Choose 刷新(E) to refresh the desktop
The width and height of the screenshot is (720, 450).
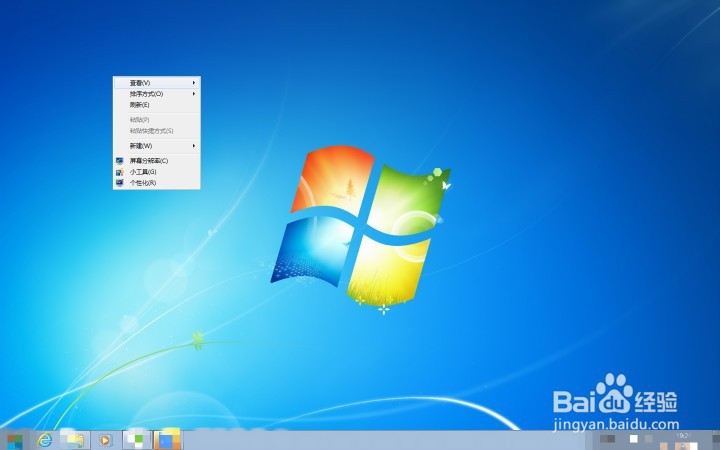(157, 105)
